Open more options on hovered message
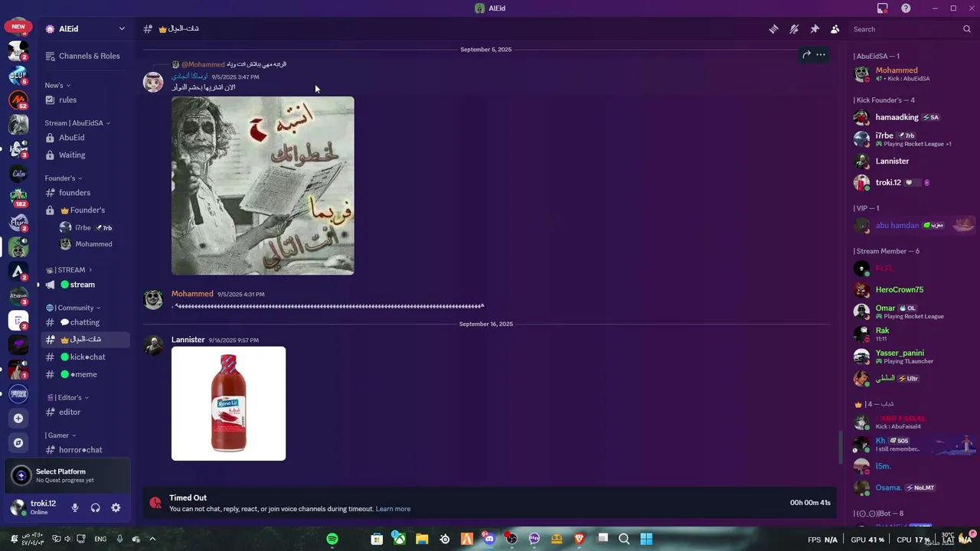Screen dimensions: 980x551 821,54
